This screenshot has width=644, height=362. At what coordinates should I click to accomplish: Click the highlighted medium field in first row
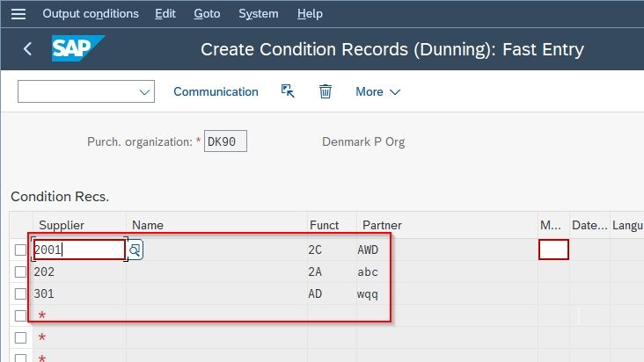[553, 250]
